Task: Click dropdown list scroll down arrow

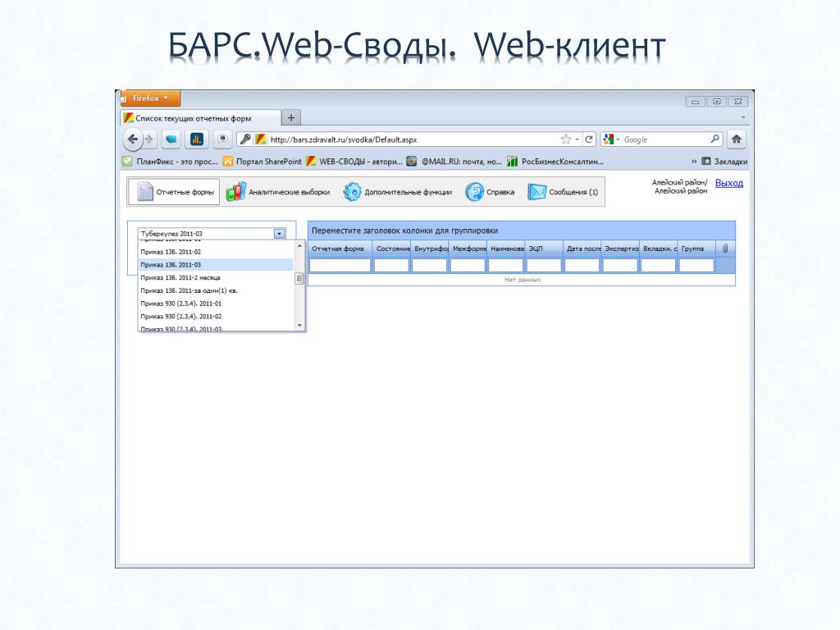Action: [x=299, y=325]
